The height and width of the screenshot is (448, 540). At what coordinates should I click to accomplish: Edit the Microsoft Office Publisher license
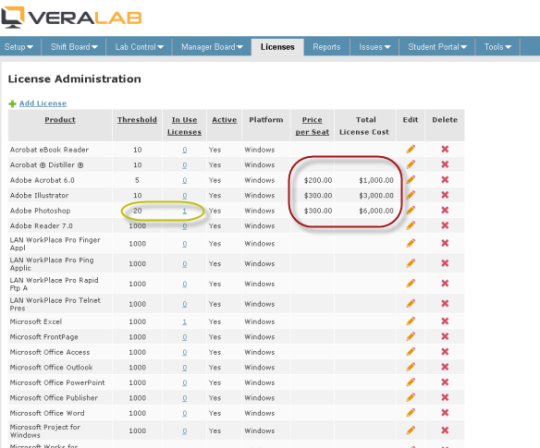click(411, 397)
